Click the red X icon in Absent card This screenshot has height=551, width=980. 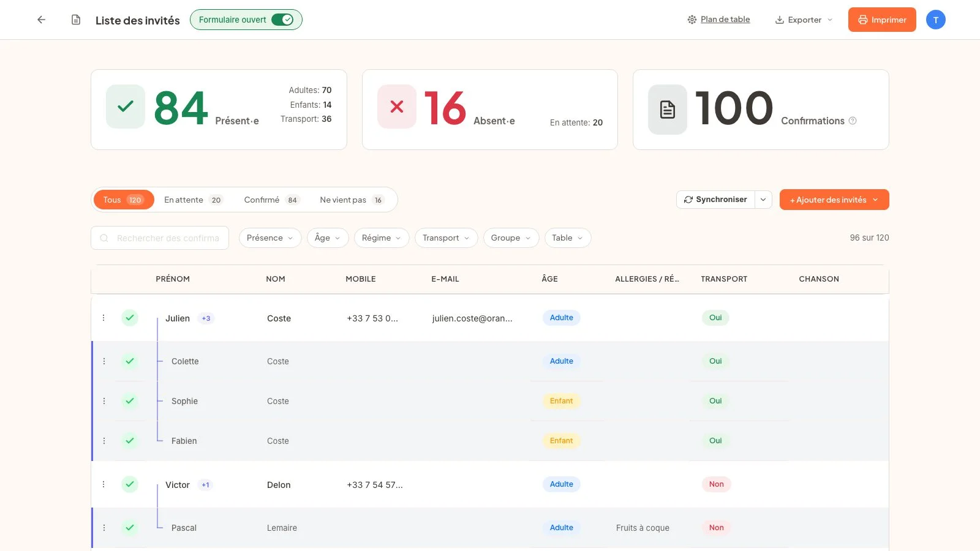click(x=397, y=107)
